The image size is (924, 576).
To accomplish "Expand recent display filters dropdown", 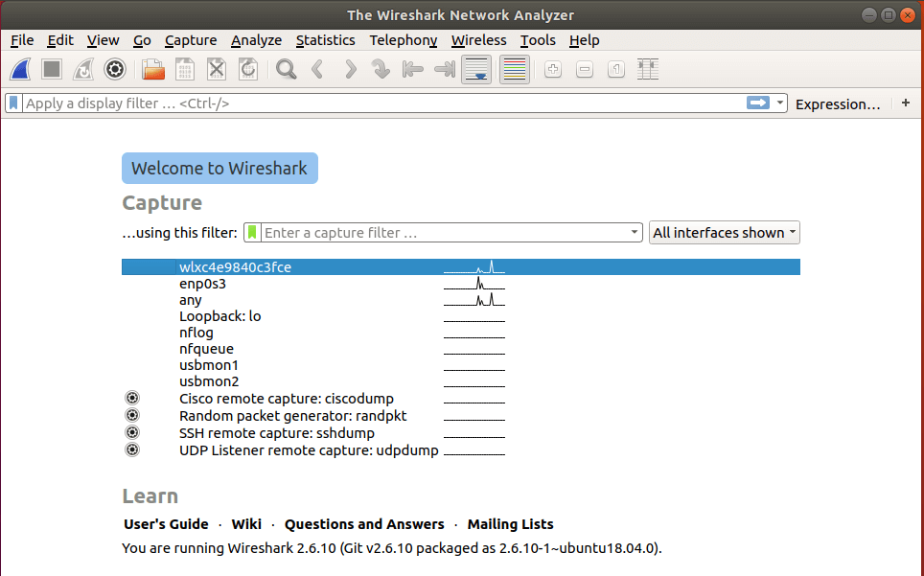I will [780, 104].
